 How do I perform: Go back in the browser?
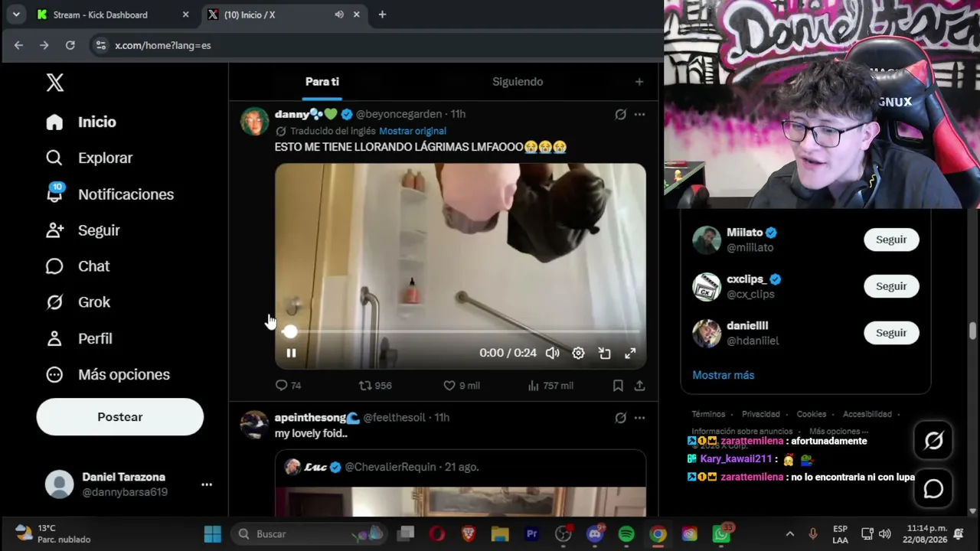[x=18, y=45]
